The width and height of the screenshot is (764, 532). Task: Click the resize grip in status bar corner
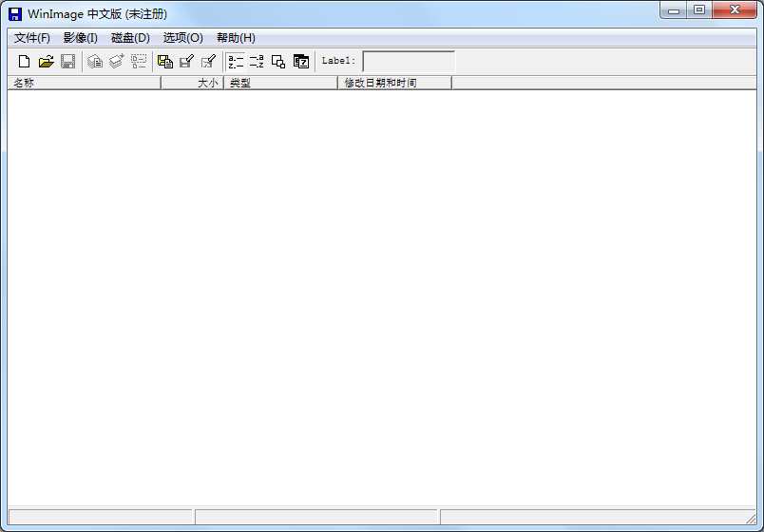(x=751, y=518)
